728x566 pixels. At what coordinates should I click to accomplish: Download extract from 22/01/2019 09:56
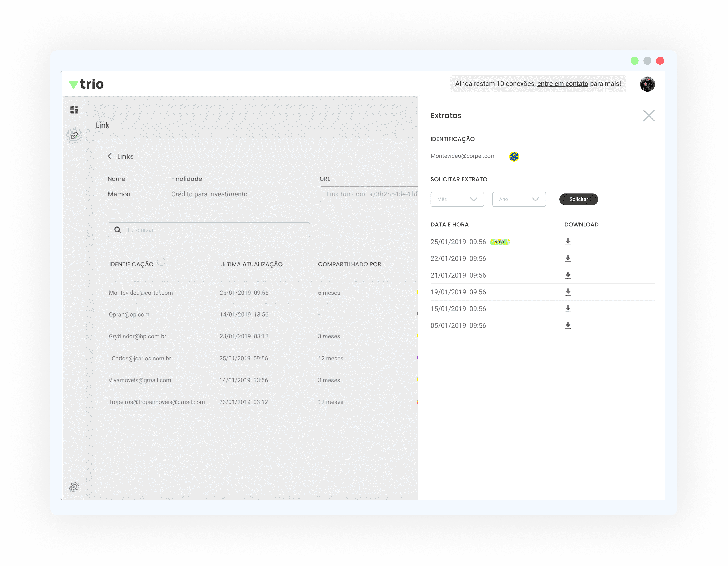[x=568, y=258]
